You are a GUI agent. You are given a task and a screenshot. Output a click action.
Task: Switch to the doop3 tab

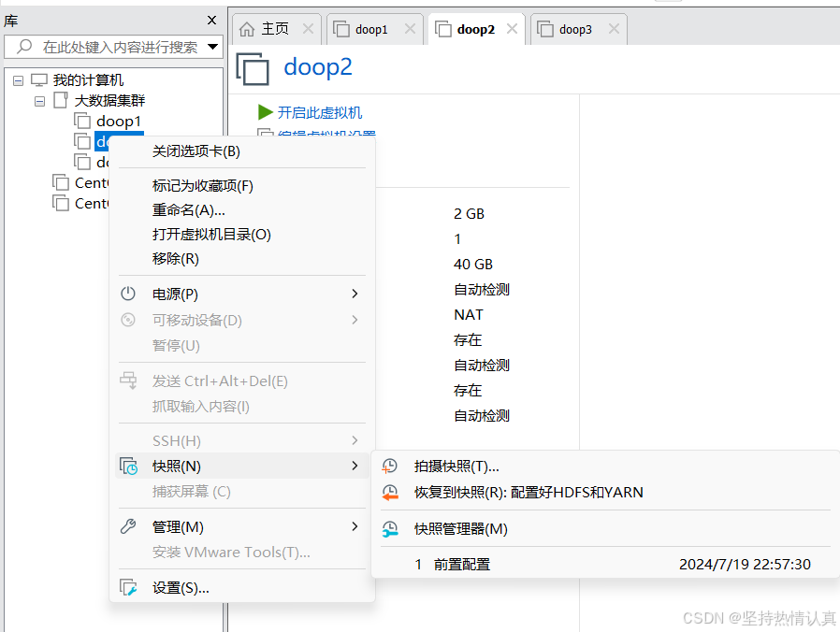pyautogui.click(x=579, y=29)
